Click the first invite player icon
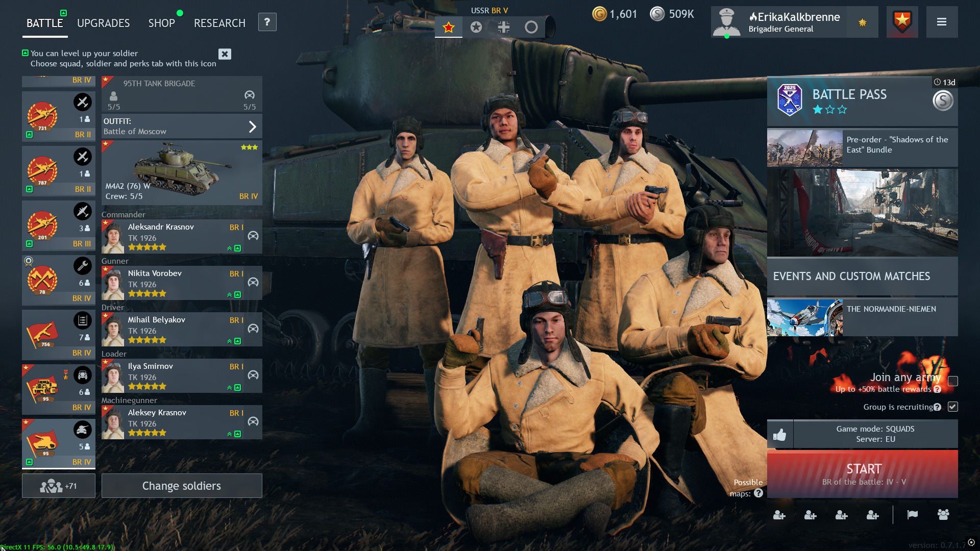 [x=779, y=515]
